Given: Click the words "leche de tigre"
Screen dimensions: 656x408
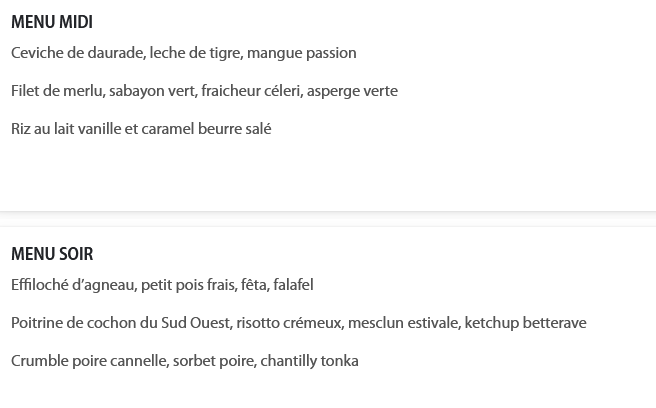Looking at the screenshot, I should (x=195, y=53).
